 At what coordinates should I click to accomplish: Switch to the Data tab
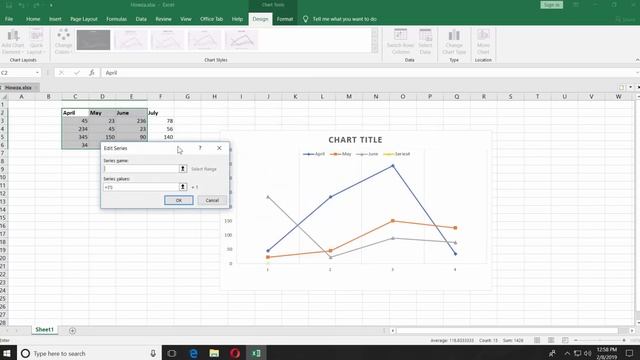[141, 19]
